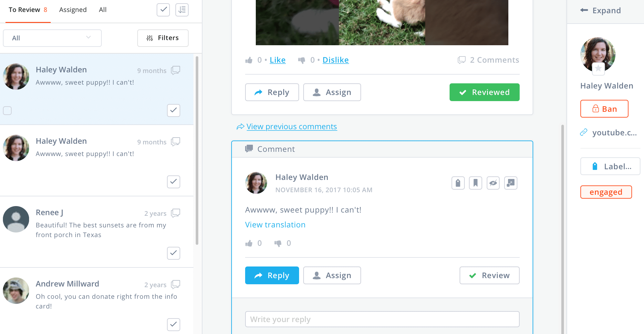
Task: Click the label tag icon in comment header
Action: (x=458, y=183)
